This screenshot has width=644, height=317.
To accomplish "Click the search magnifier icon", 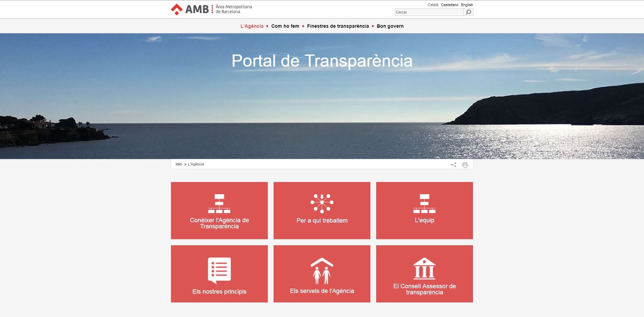I will (x=468, y=12).
